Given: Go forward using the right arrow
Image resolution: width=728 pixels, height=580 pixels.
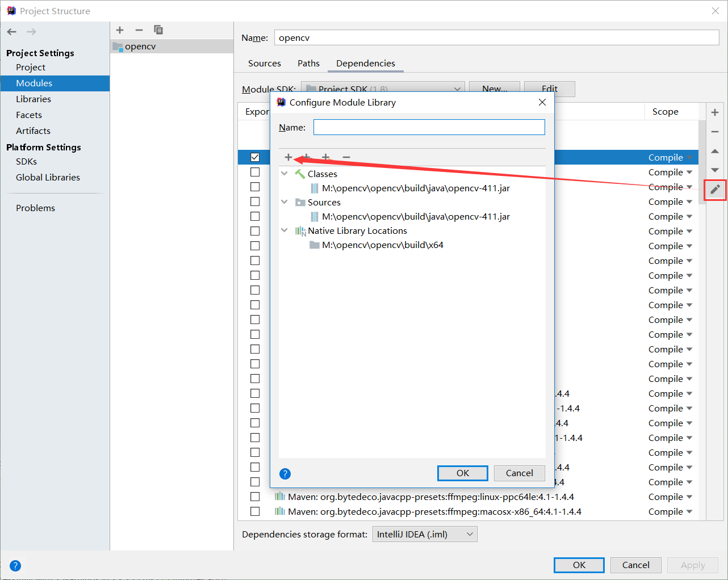Looking at the screenshot, I should [31, 32].
